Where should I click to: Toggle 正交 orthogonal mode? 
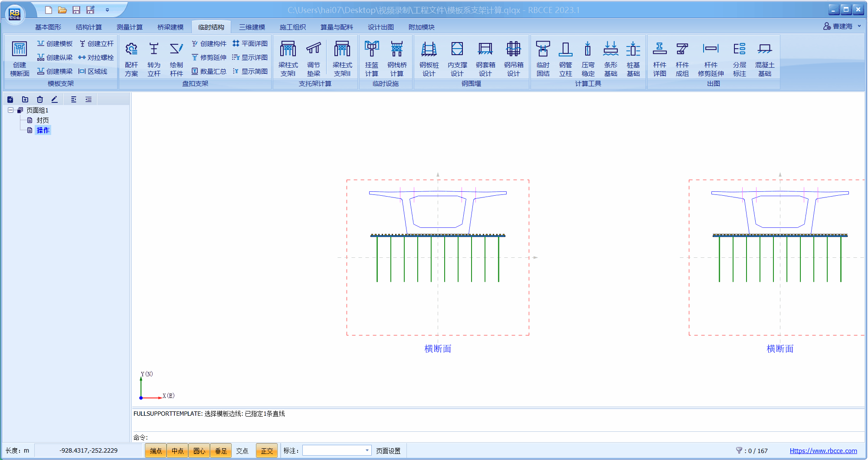pos(267,451)
